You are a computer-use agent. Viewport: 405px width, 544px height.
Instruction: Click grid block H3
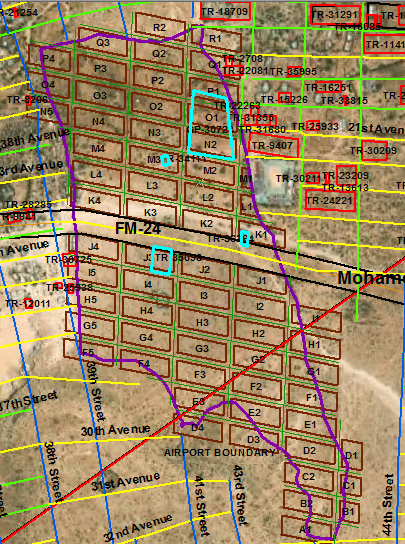click(203, 322)
